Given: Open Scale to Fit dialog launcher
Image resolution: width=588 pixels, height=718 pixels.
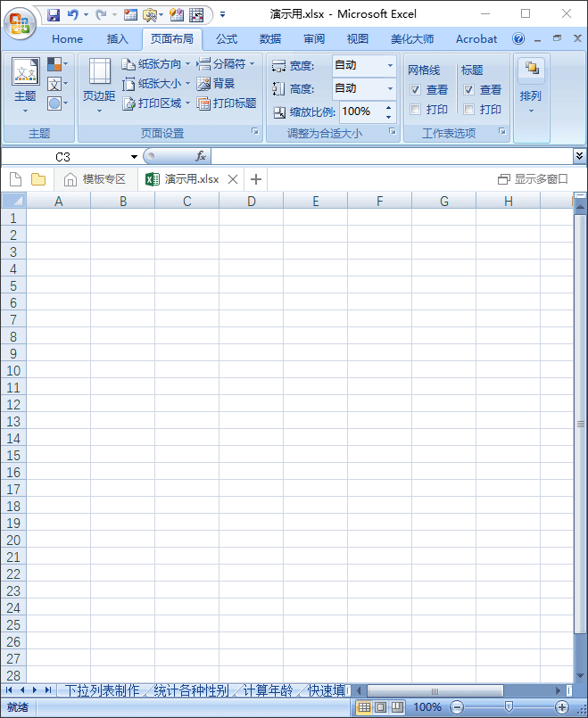Looking at the screenshot, I should point(392,131).
